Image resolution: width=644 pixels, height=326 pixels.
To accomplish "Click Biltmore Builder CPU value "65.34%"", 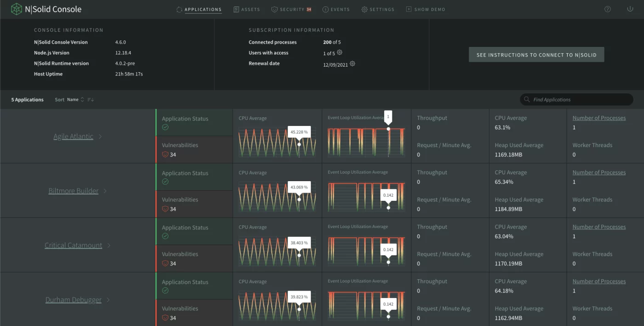I will [x=504, y=182].
